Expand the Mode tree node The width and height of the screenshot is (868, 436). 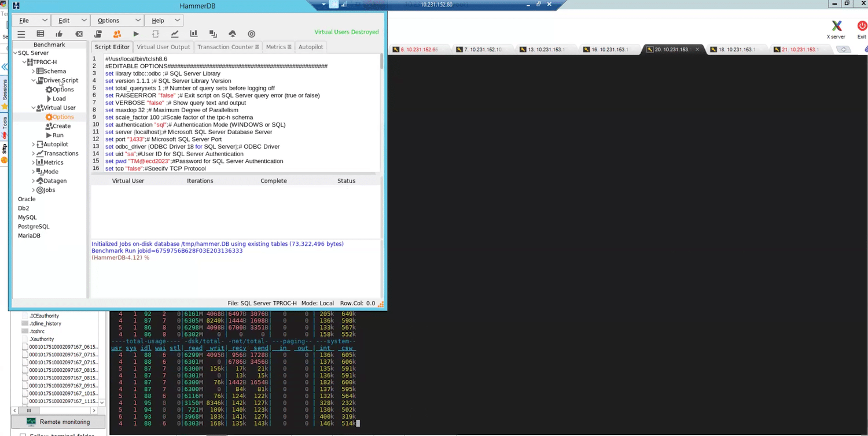[33, 172]
